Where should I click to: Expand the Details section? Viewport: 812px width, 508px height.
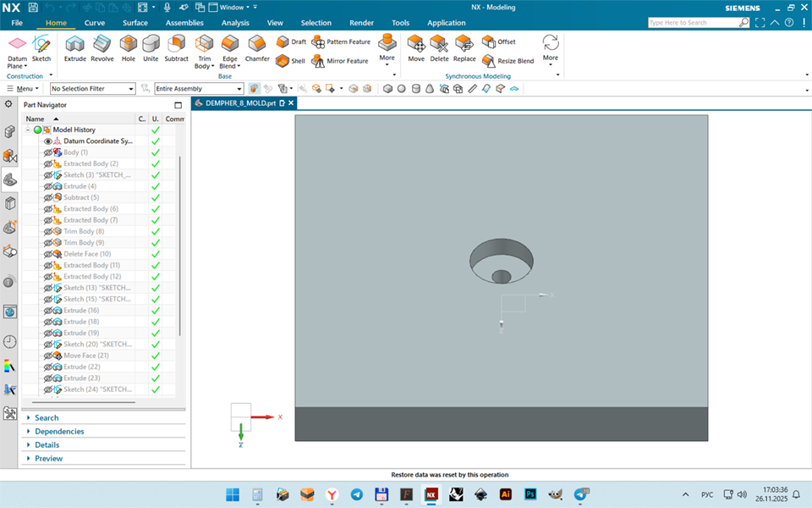point(47,444)
